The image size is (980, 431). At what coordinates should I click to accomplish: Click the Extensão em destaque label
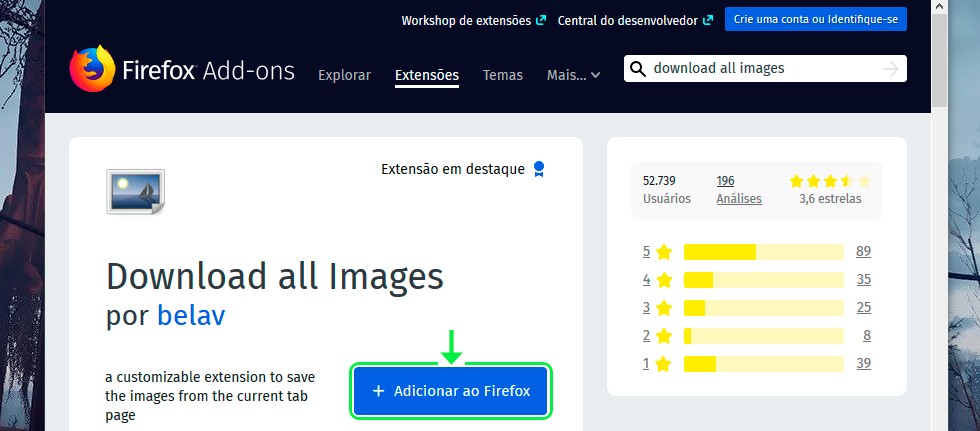point(452,169)
